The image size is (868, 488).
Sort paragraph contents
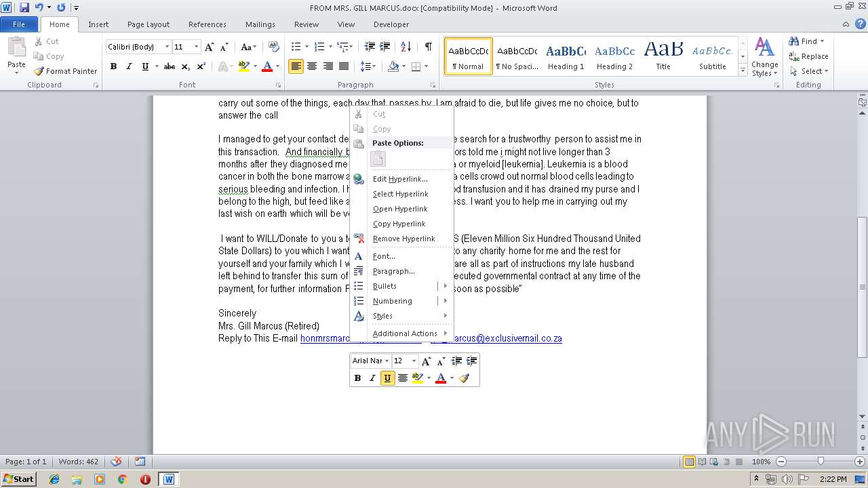(406, 47)
